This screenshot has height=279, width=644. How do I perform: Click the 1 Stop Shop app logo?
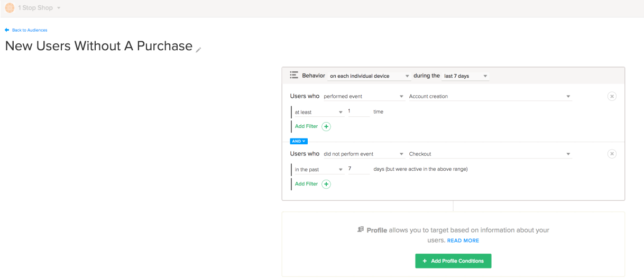pyautogui.click(x=10, y=8)
